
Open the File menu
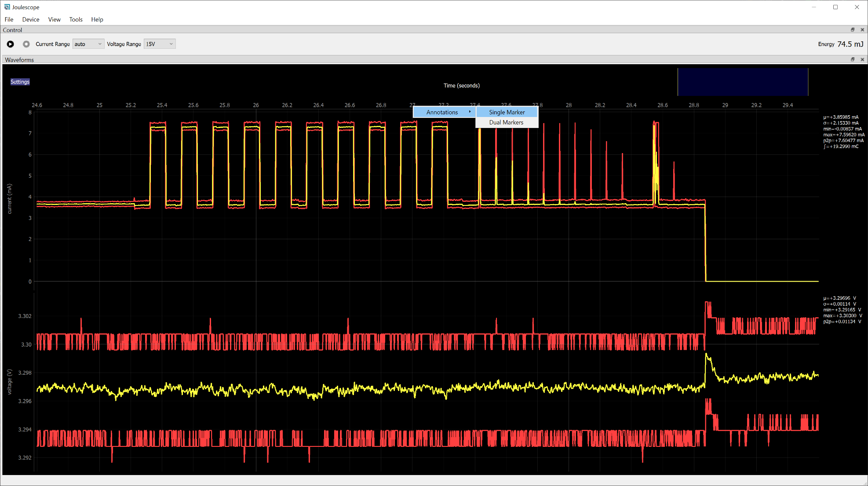tap(9, 19)
